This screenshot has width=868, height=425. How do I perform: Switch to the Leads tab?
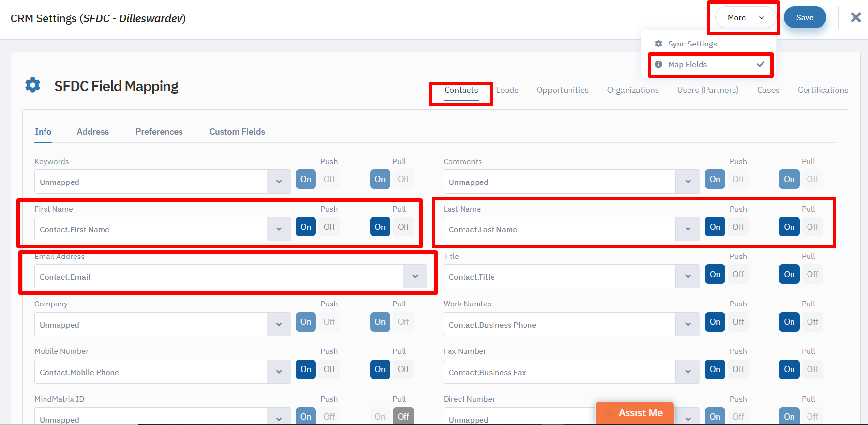pos(507,90)
